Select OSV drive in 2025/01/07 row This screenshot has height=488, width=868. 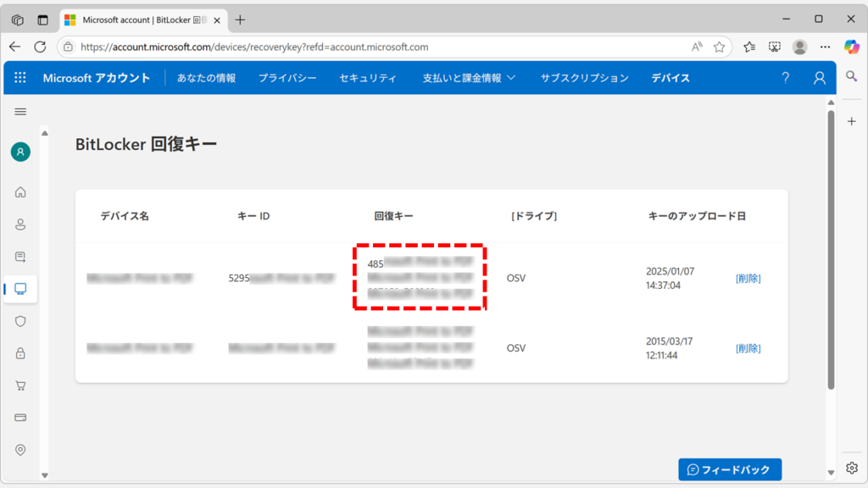516,278
